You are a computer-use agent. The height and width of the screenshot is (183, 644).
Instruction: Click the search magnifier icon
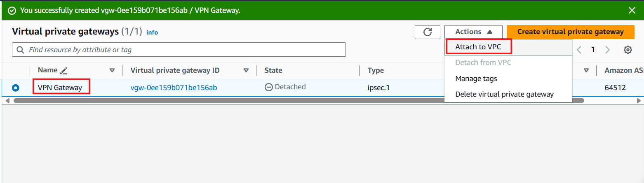[20, 50]
